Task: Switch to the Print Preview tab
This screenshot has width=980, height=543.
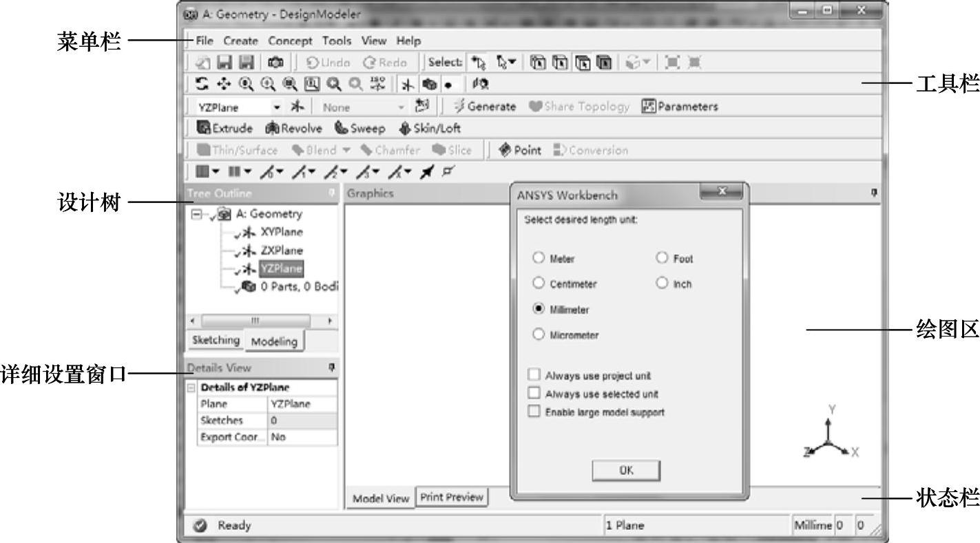Action: [452, 498]
